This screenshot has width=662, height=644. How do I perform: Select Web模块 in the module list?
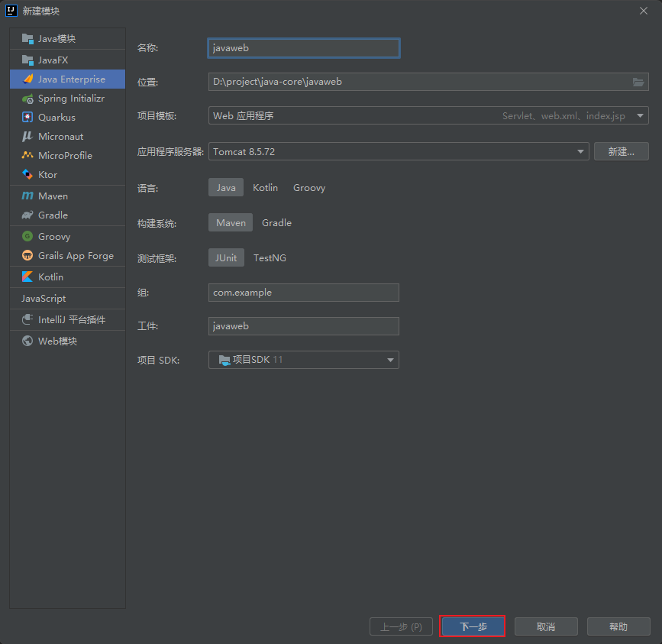point(67,341)
